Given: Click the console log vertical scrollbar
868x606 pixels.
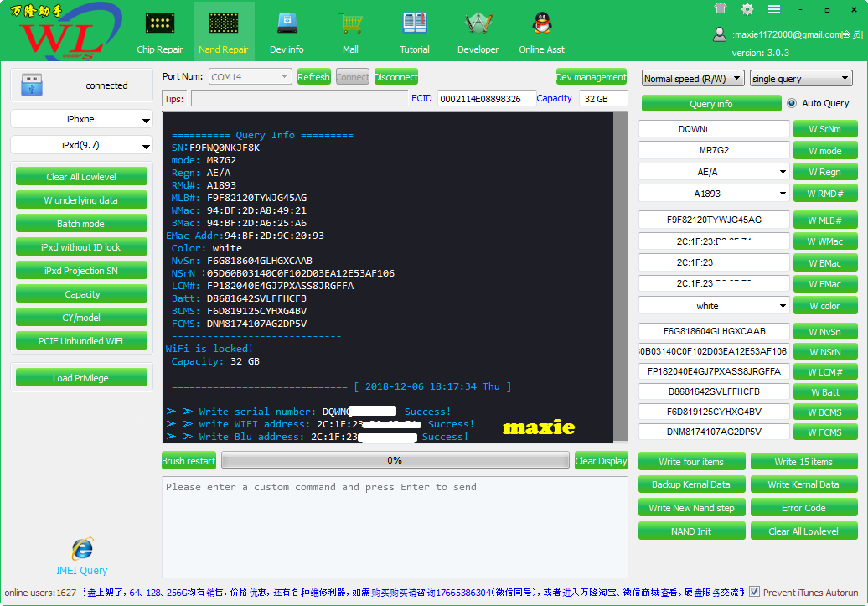Looking at the screenshot, I should point(620,277).
